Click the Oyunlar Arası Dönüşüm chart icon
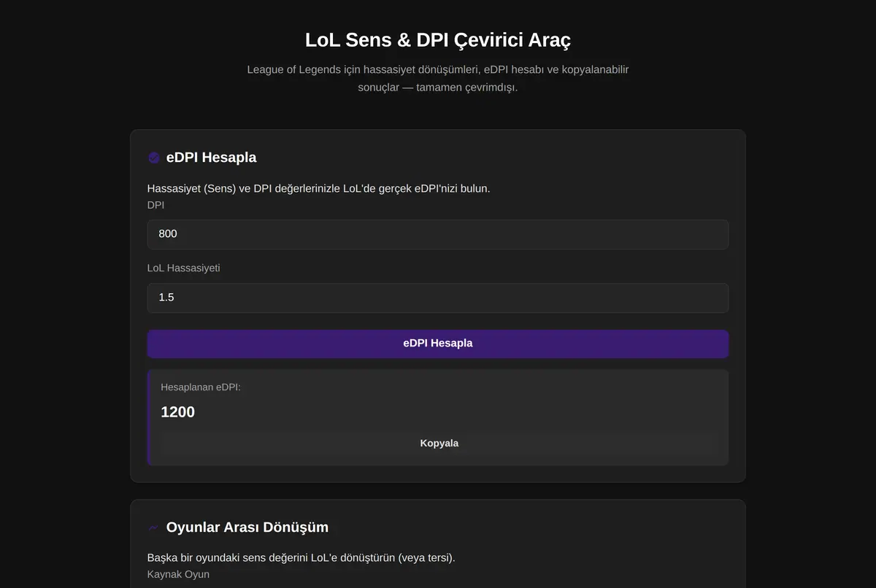This screenshot has width=876, height=588. click(x=153, y=527)
